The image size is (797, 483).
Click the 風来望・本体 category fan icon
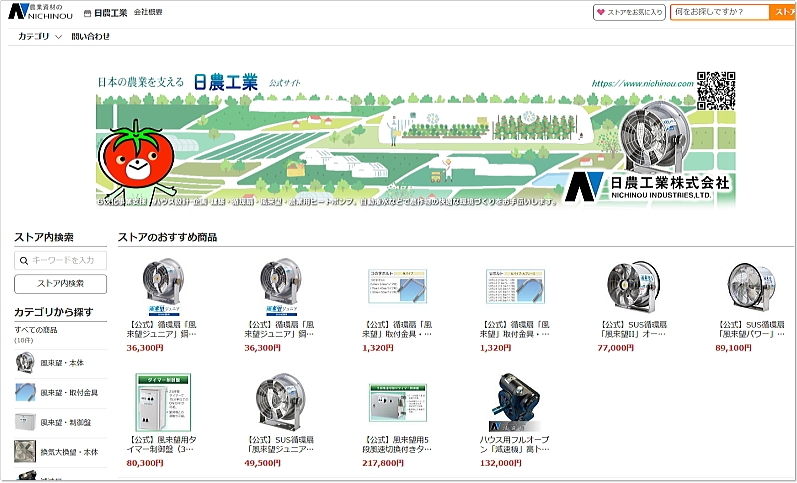coord(25,363)
